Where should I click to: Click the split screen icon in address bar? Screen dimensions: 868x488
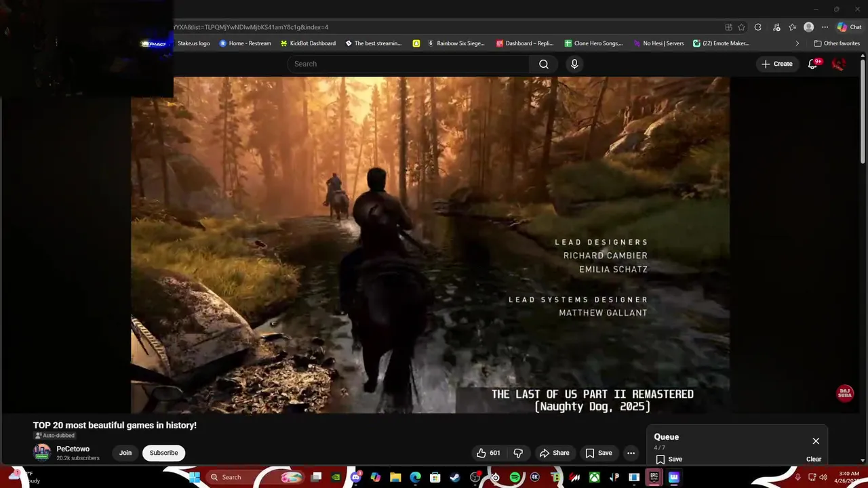pos(728,27)
